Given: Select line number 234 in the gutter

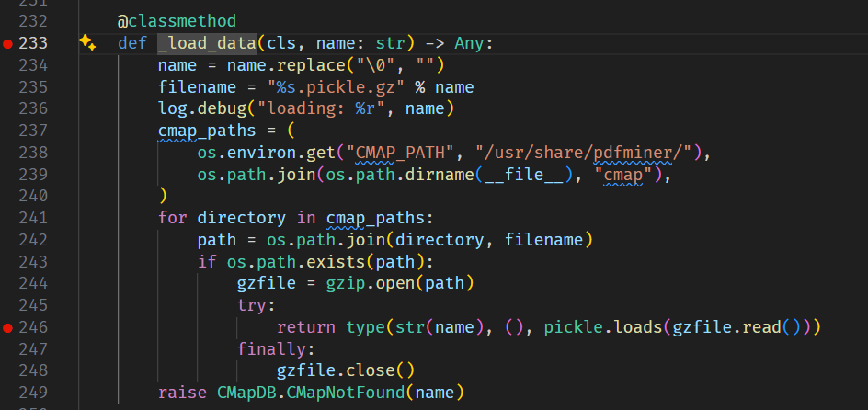Looking at the screenshot, I should pyautogui.click(x=32, y=65).
